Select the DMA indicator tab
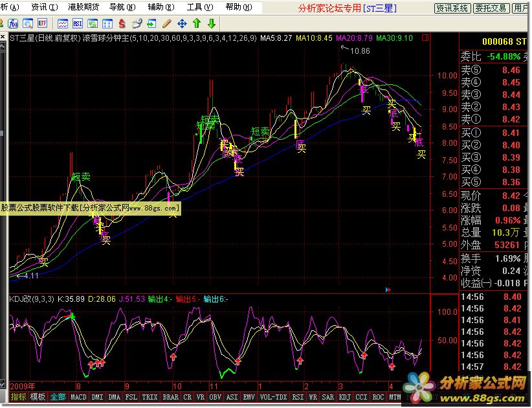 point(115,397)
